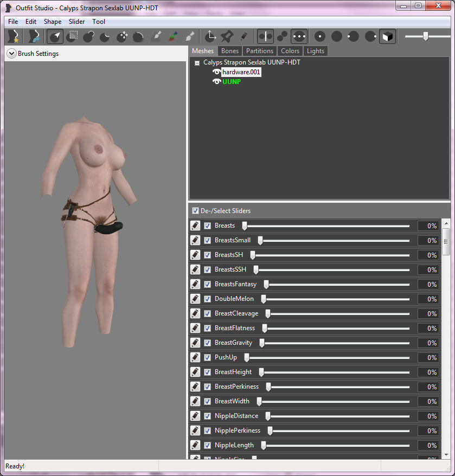Toggle the BreastGravity checkbox
This screenshot has height=476, width=455.
(x=207, y=343)
